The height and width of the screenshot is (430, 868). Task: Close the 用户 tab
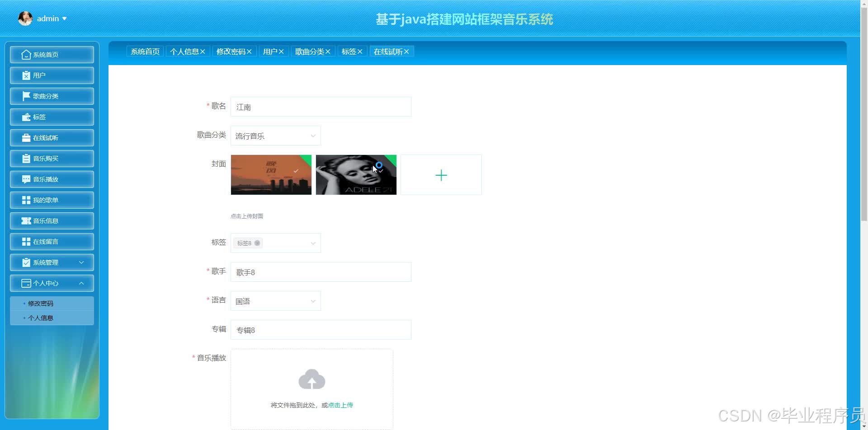(281, 51)
